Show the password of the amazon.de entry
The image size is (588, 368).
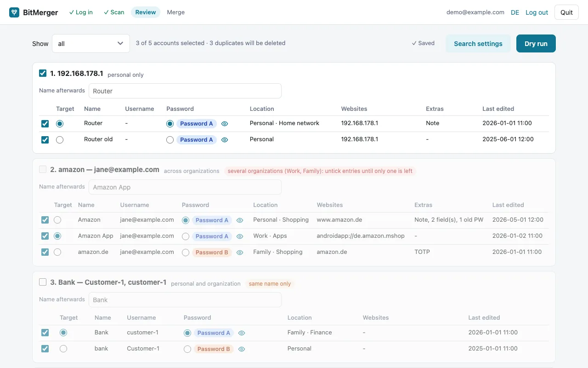click(240, 253)
